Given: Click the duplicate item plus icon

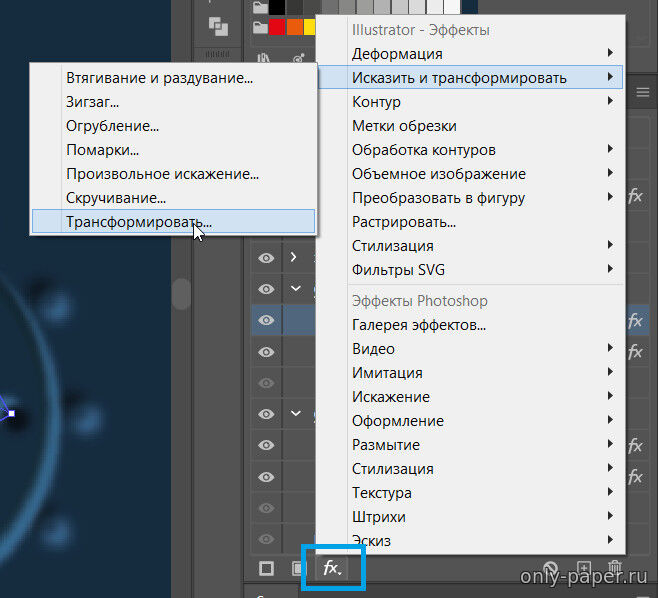Looking at the screenshot, I should point(585,568).
